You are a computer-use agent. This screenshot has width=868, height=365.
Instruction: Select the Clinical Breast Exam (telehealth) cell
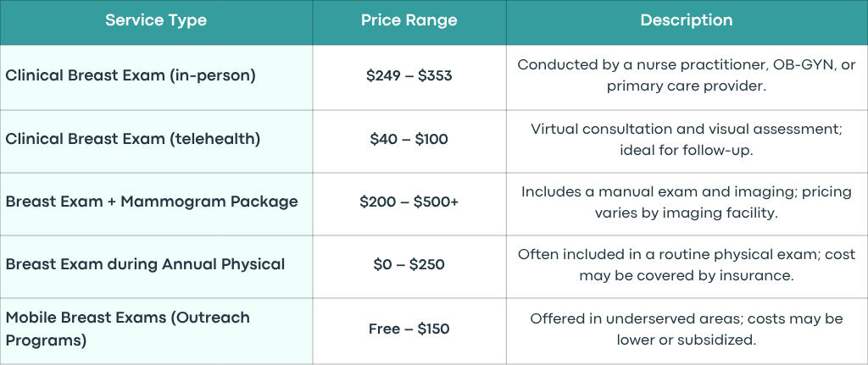point(156,141)
